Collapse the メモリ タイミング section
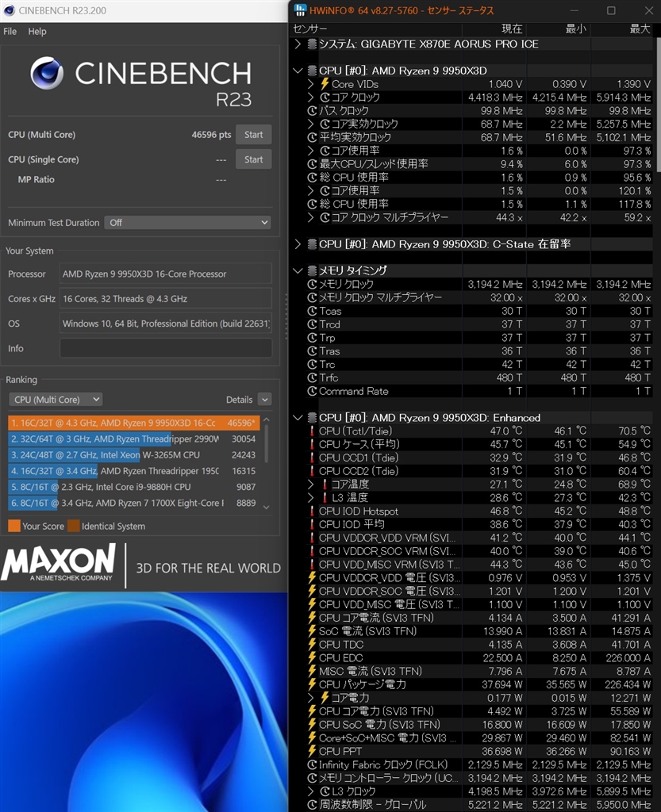This screenshot has width=661, height=812. (298, 270)
